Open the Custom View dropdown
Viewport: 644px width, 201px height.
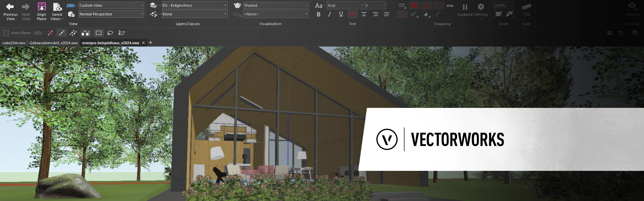[111, 5]
